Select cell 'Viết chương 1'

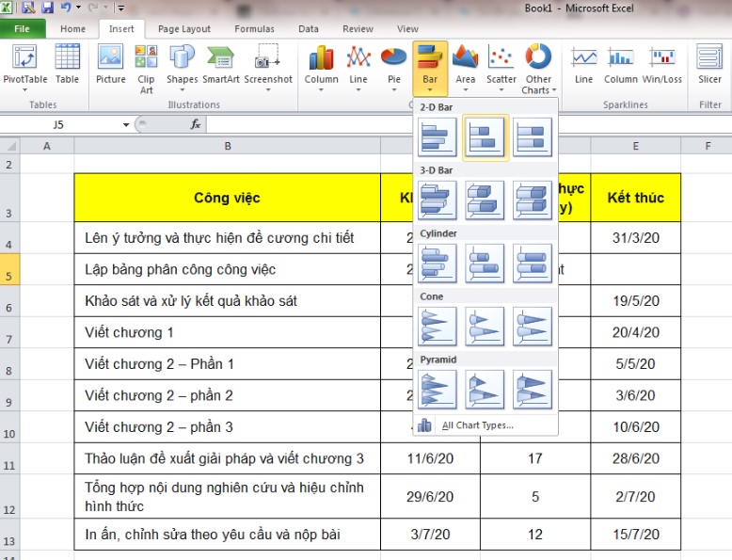pyautogui.click(x=228, y=332)
